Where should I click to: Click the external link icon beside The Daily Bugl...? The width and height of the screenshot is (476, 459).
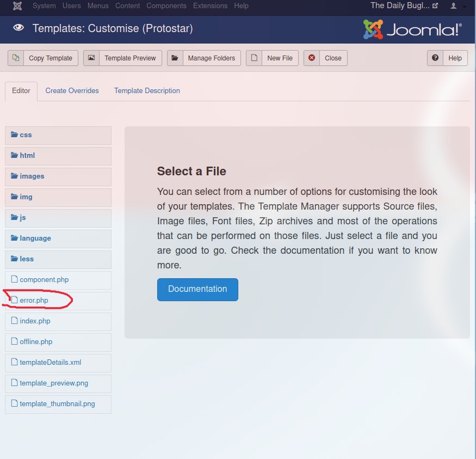pos(435,5)
